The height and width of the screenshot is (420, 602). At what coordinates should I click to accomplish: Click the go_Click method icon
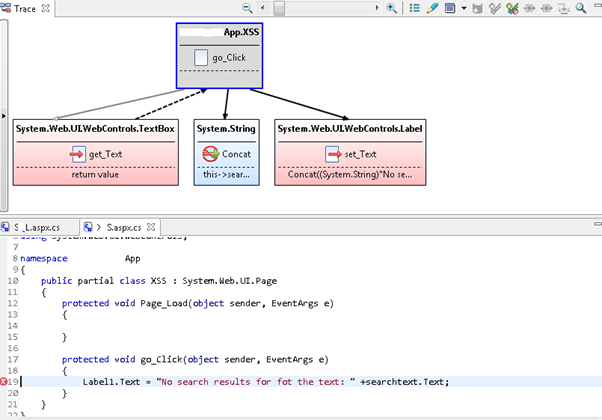[201, 57]
